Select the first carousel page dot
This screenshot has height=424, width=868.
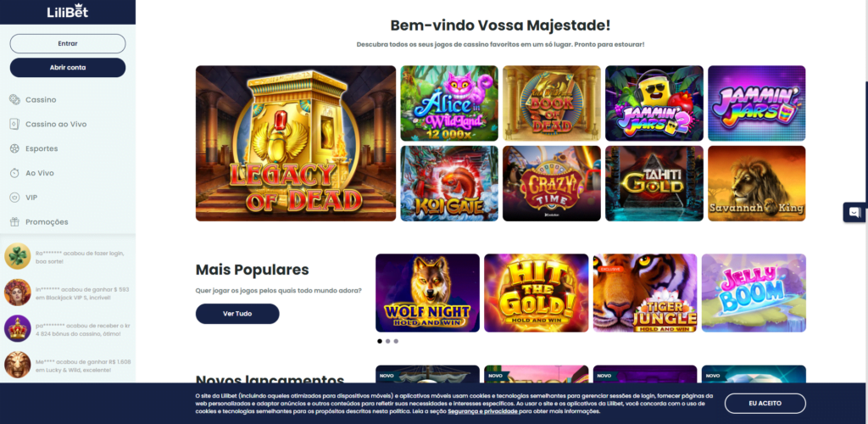(x=379, y=341)
